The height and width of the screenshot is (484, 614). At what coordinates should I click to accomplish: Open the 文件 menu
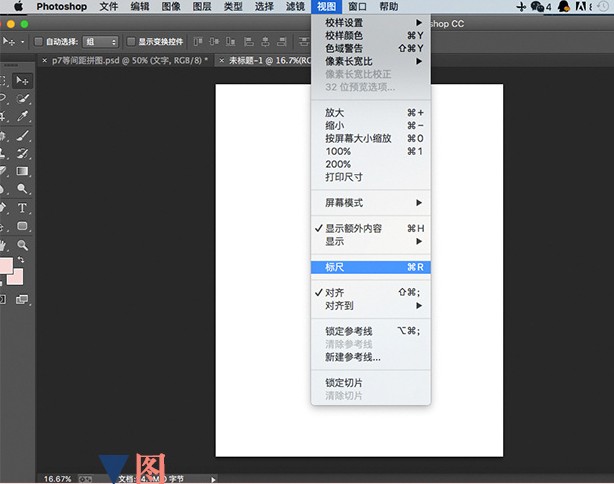tap(108, 6)
